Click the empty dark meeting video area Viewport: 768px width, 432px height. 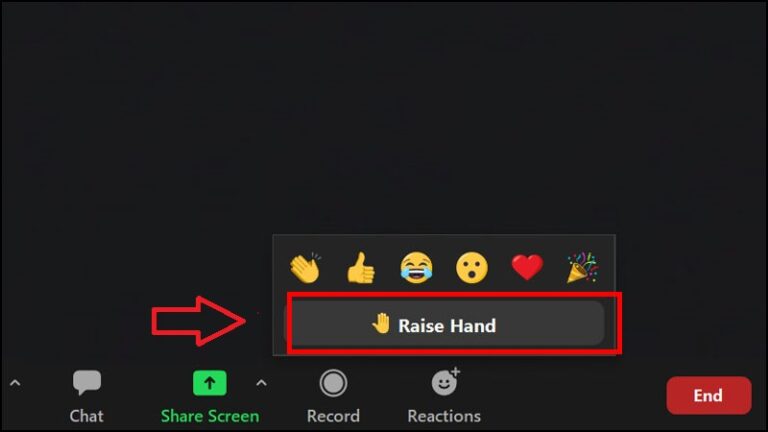click(382, 118)
